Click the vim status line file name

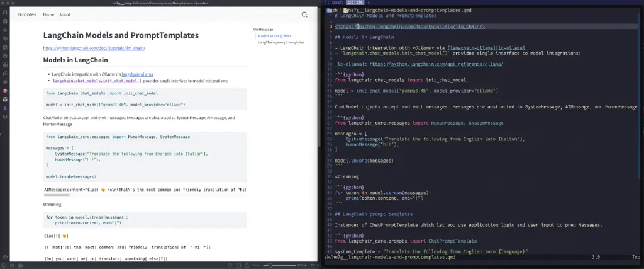[389, 257]
